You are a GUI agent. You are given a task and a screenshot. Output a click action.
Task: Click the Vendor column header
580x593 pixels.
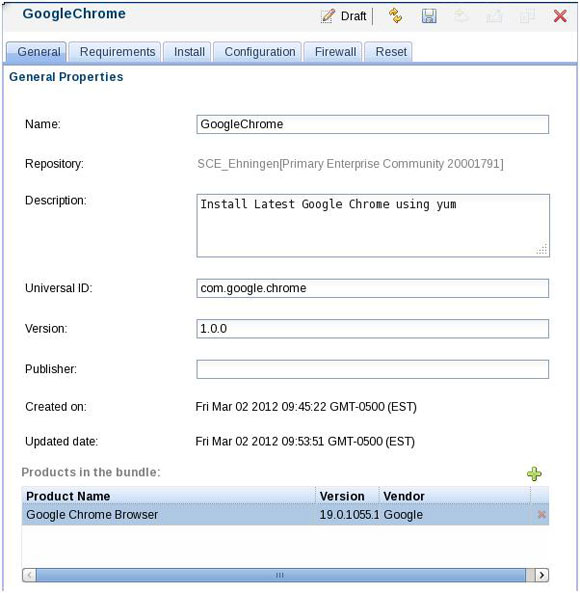(x=455, y=496)
